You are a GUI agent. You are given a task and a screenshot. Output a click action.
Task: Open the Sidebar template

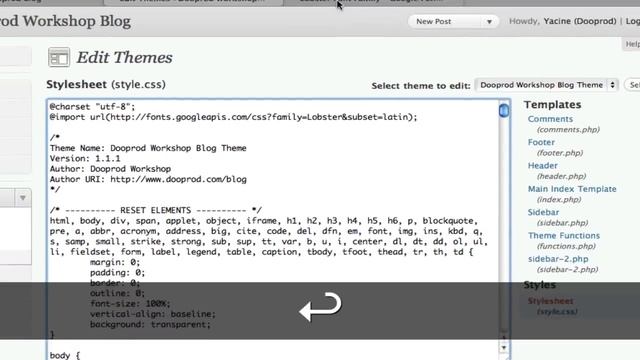coord(543,212)
